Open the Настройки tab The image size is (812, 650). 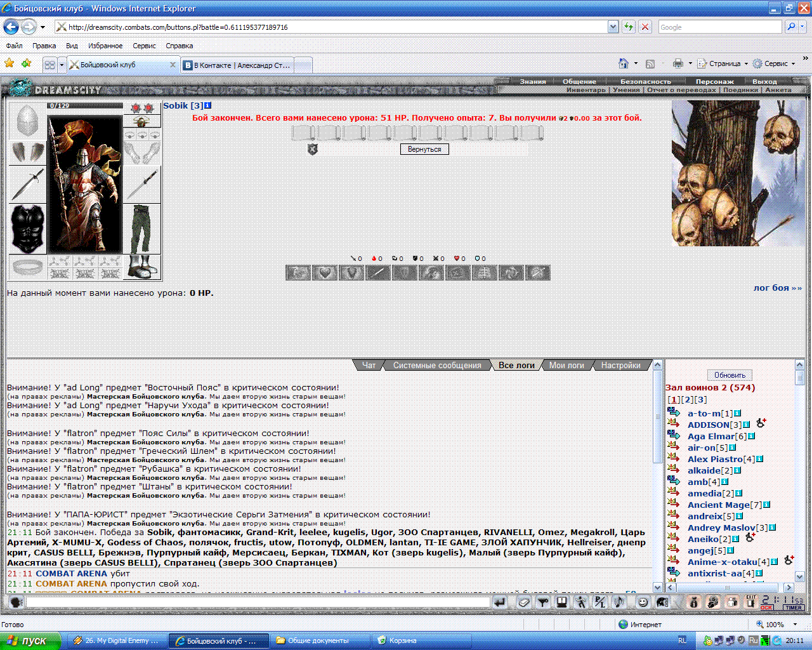(620, 365)
